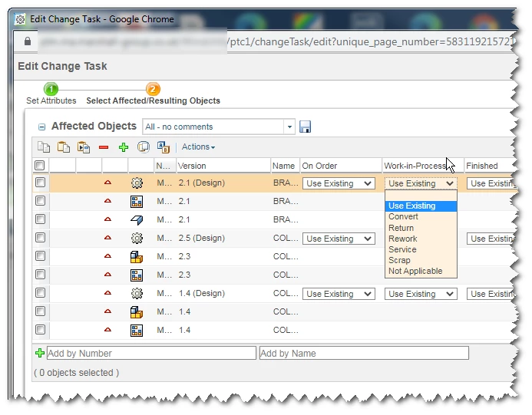Image resolution: width=532 pixels, height=415 pixels.
Task: Open On Order dropdown in 2.5 (Design) row
Action: click(x=339, y=239)
